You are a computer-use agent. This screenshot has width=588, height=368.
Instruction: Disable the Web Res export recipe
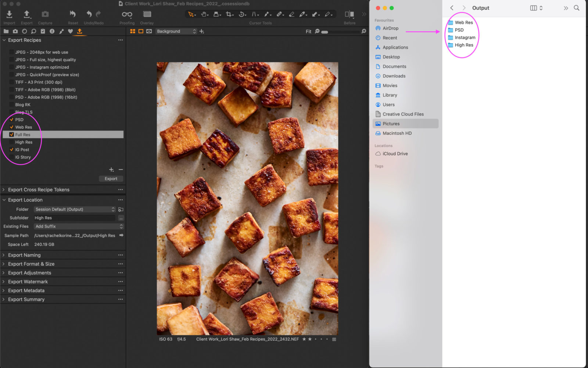(x=11, y=127)
